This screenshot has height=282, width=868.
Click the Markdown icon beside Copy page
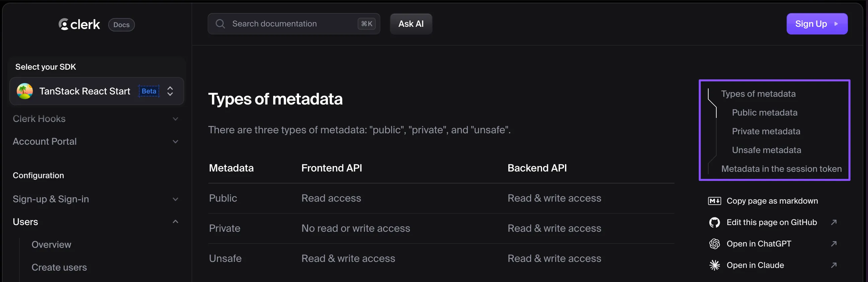point(714,201)
